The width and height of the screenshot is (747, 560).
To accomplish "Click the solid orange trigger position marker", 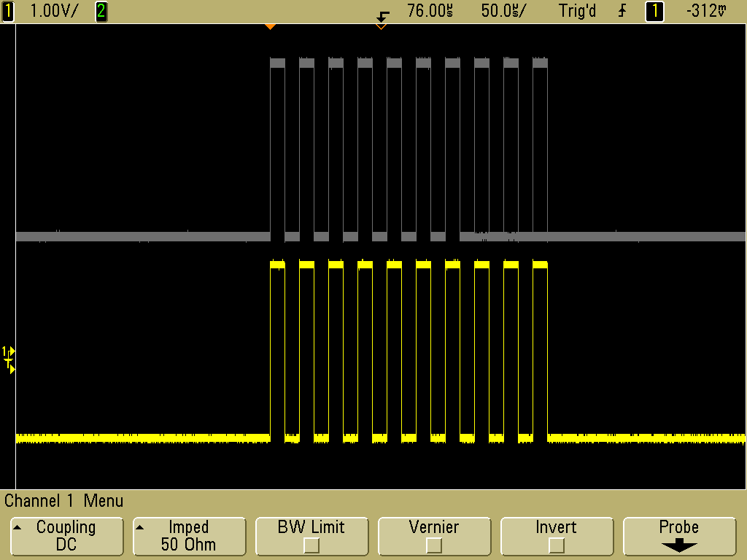I will point(270,27).
